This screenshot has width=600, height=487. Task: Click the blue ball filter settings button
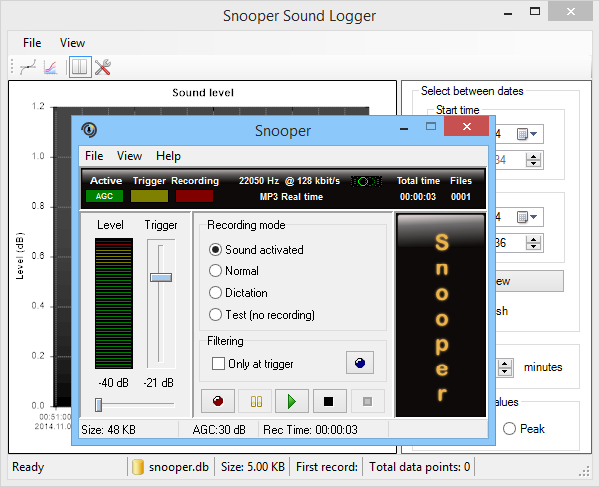(359, 363)
